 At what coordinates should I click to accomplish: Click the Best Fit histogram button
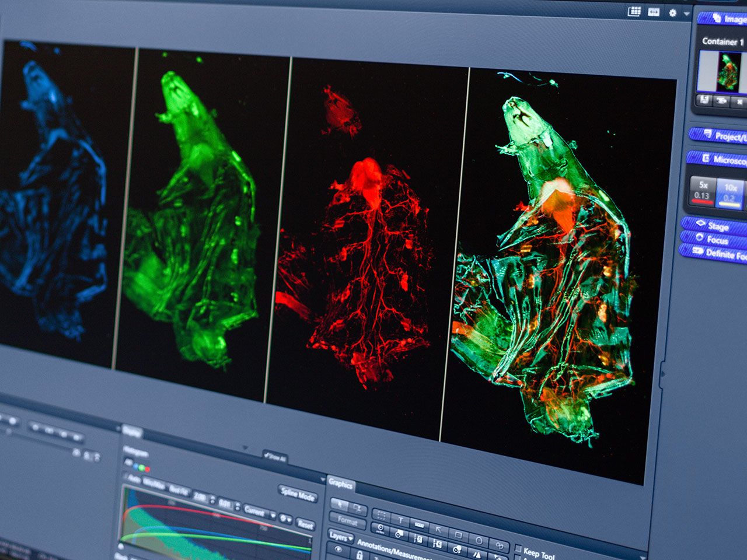pyautogui.click(x=179, y=491)
